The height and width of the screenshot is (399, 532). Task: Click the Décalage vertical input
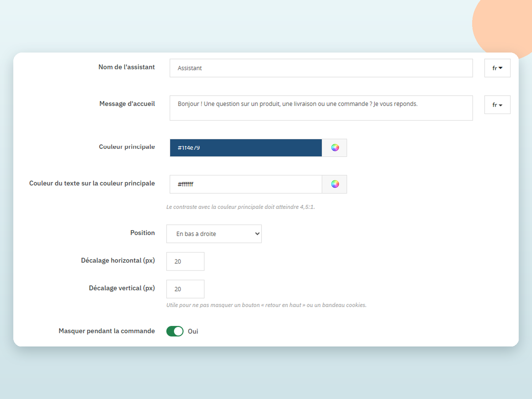click(x=185, y=289)
